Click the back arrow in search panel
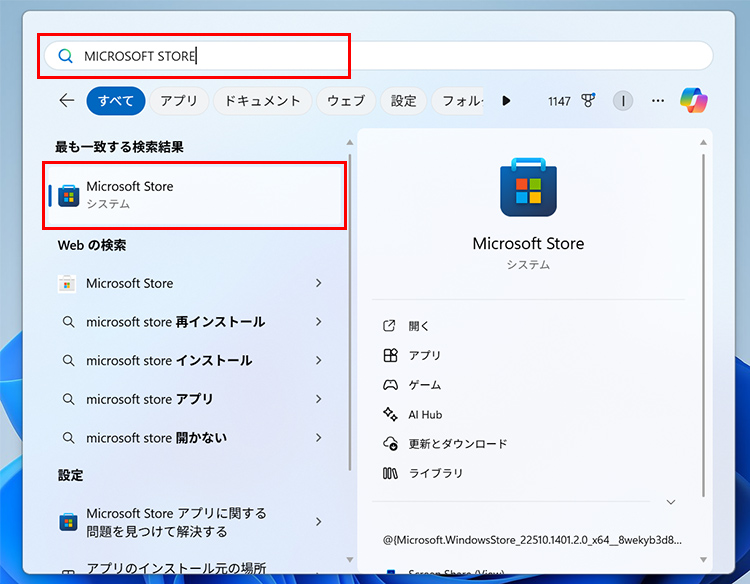750x584 pixels. [x=67, y=101]
